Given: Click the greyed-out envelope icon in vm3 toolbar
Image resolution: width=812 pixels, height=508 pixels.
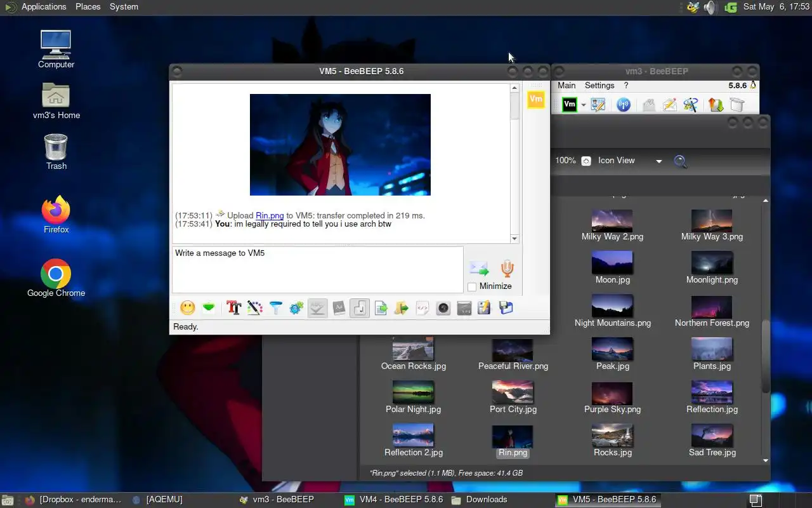Looking at the screenshot, I should (x=648, y=105).
